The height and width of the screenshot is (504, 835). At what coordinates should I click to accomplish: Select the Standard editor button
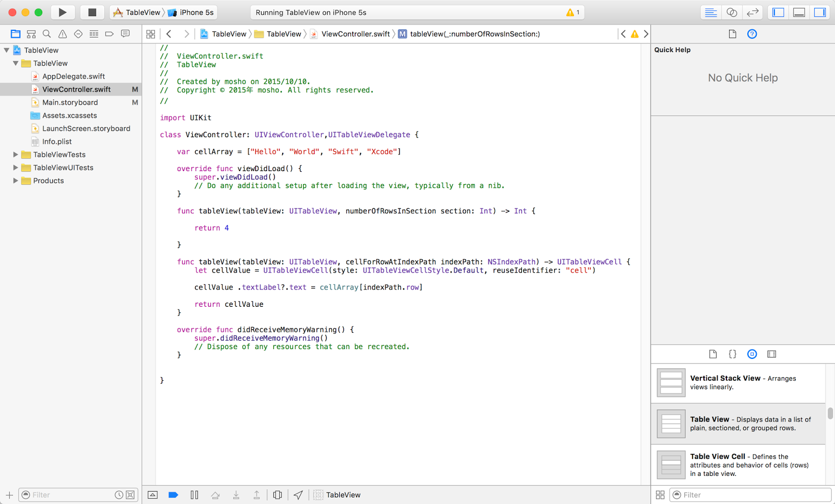[x=711, y=13]
